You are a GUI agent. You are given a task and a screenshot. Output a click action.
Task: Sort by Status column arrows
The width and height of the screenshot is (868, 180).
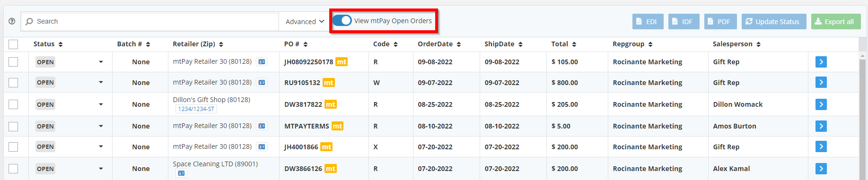tap(61, 44)
